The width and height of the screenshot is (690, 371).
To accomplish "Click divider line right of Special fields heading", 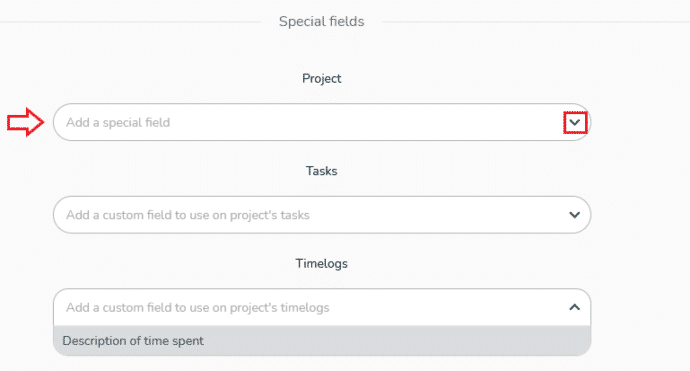I will click(x=536, y=22).
